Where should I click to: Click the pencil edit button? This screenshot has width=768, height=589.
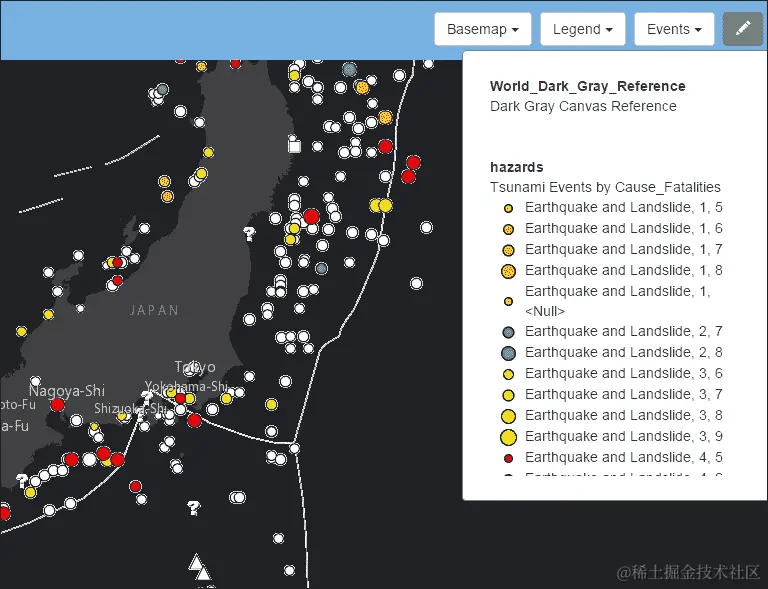pyautogui.click(x=743, y=29)
